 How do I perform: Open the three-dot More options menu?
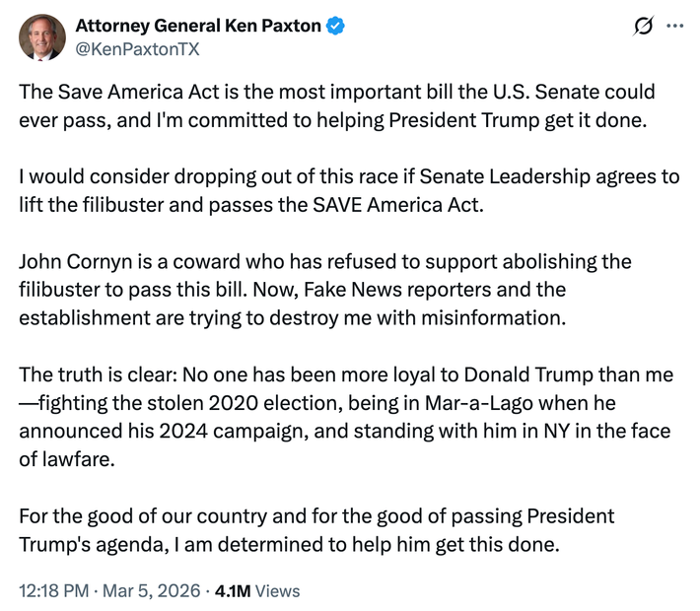(x=675, y=27)
